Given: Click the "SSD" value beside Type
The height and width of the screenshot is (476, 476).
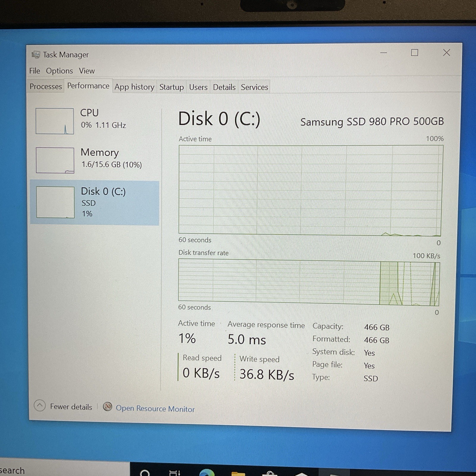Looking at the screenshot, I should click(371, 378).
